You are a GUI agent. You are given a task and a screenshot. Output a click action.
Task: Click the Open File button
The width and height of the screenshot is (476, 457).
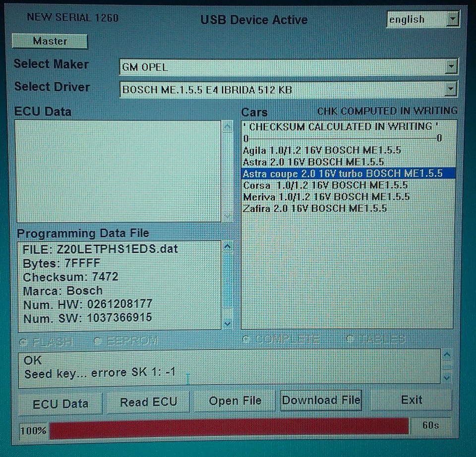click(x=235, y=401)
